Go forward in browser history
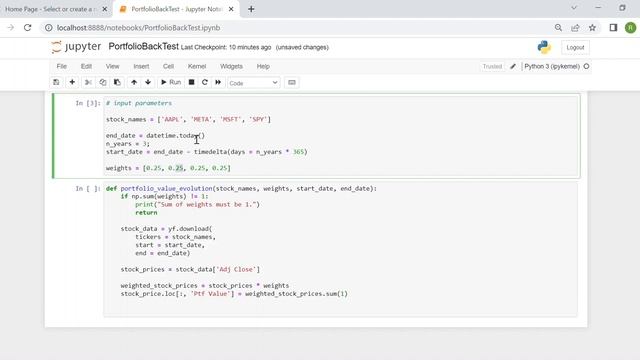Viewport: 640px width, 360px height. 11,28
